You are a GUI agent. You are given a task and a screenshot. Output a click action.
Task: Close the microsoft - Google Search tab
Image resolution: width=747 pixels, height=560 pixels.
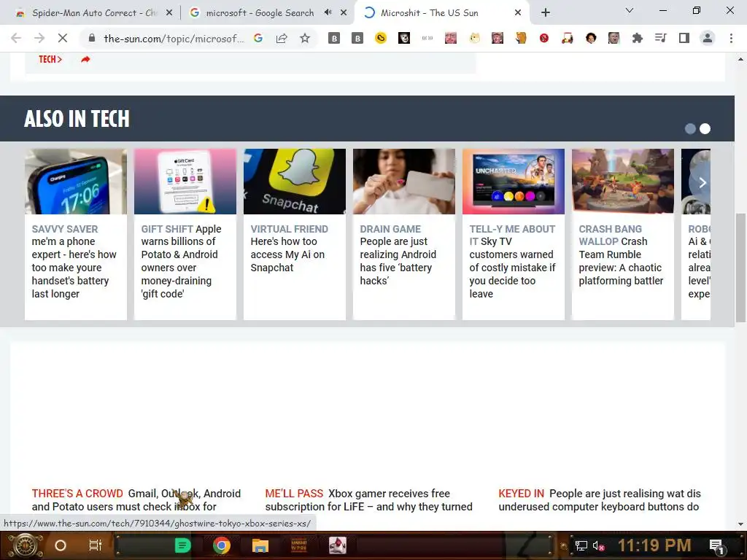[344, 13]
